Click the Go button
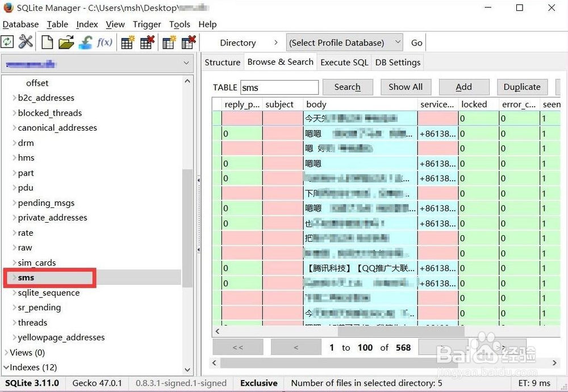 point(416,43)
